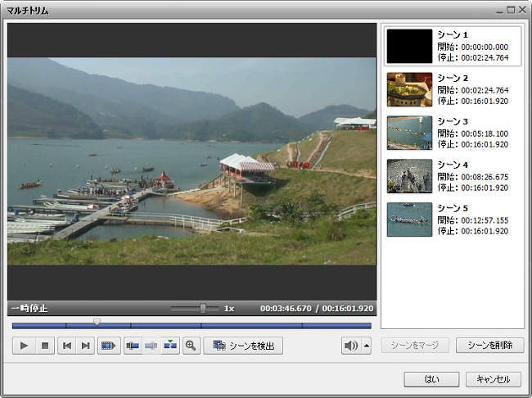
Task: Select the シーン 3 lake thumbnail
Action: pos(409,133)
